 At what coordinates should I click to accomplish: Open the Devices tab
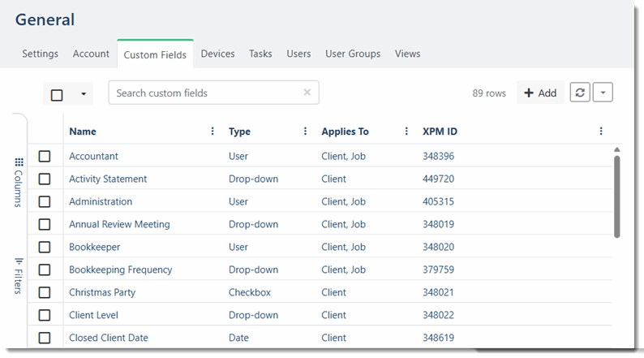point(217,54)
